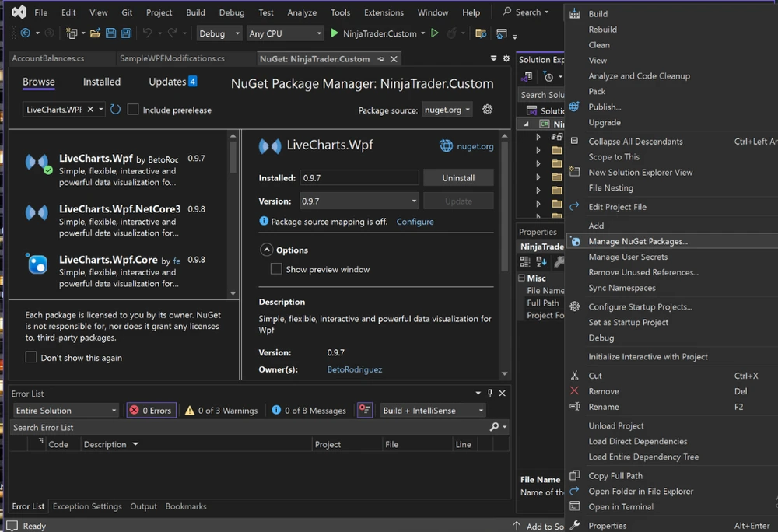Switch to the Output tab
This screenshot has width=778, height=532.
click(x=143, y=506)
